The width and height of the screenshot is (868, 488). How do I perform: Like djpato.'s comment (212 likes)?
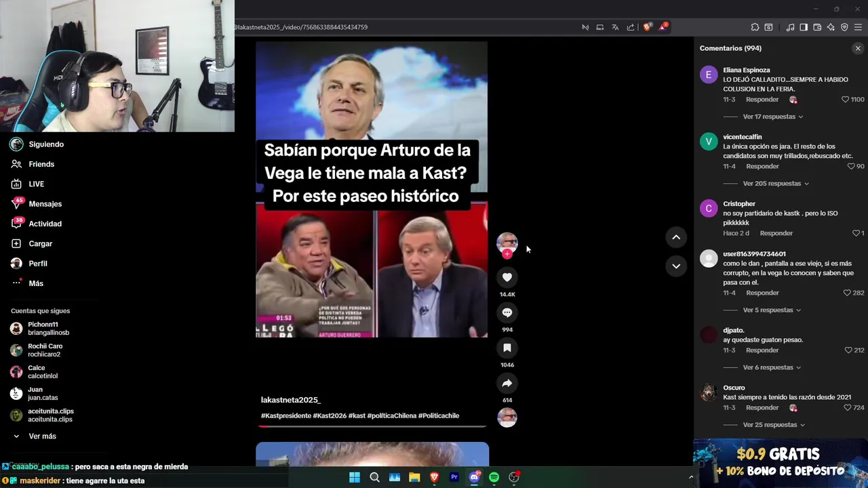[848, 350]
